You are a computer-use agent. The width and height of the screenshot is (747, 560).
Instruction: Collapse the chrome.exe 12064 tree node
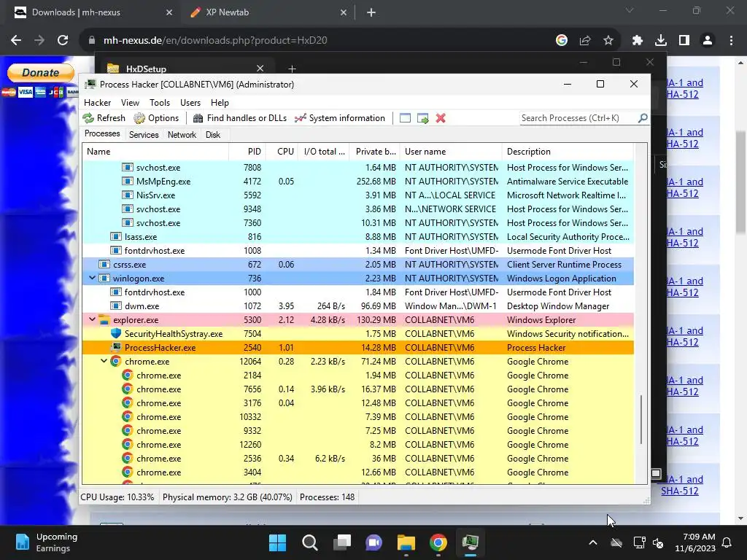104,361
